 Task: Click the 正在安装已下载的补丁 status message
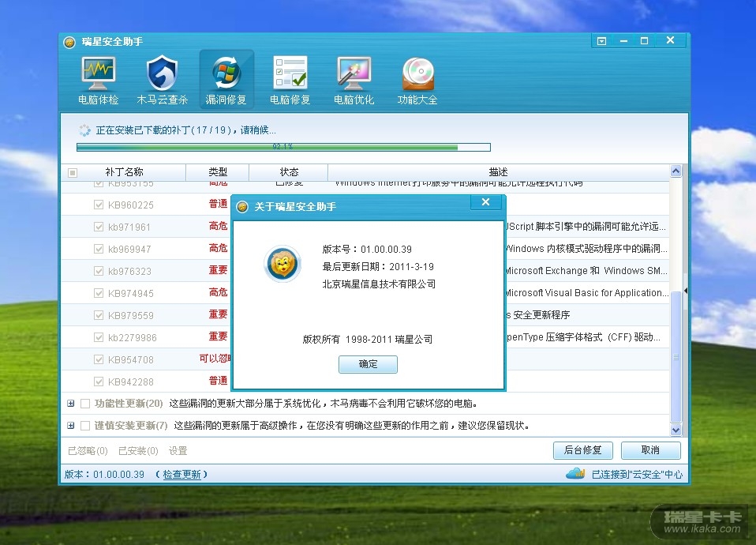[185, 130]
